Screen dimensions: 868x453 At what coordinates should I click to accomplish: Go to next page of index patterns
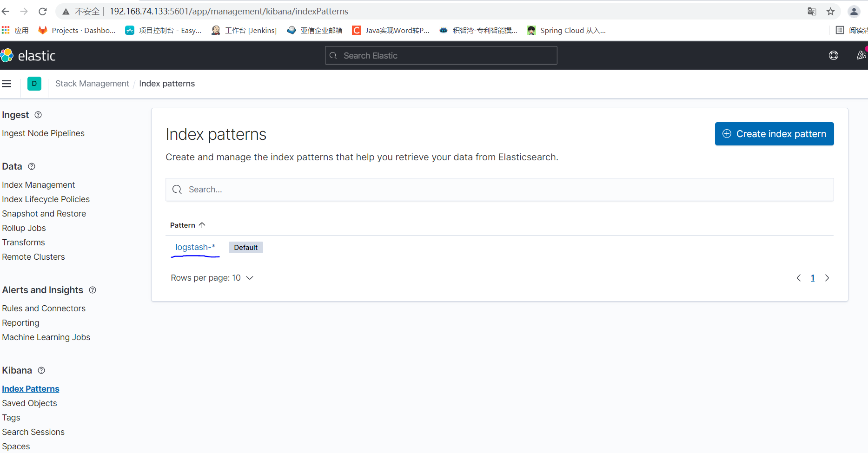click(x=827, y=278)
